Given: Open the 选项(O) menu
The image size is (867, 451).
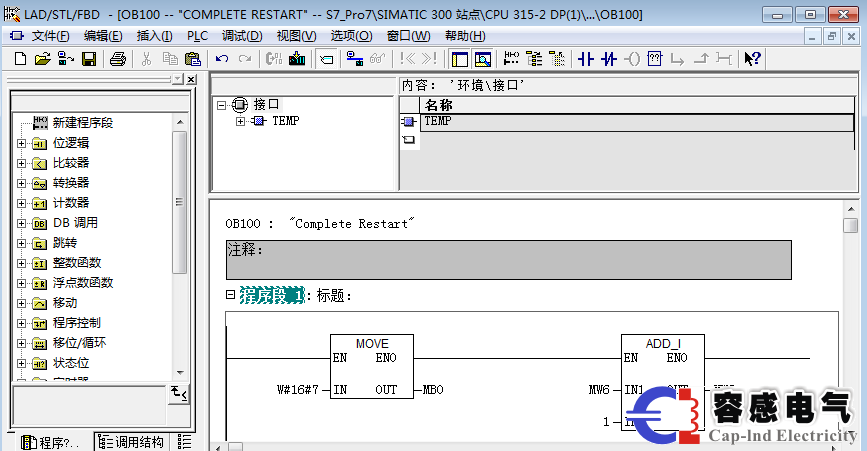Looking at the screenshot, I should click(351, 36).
